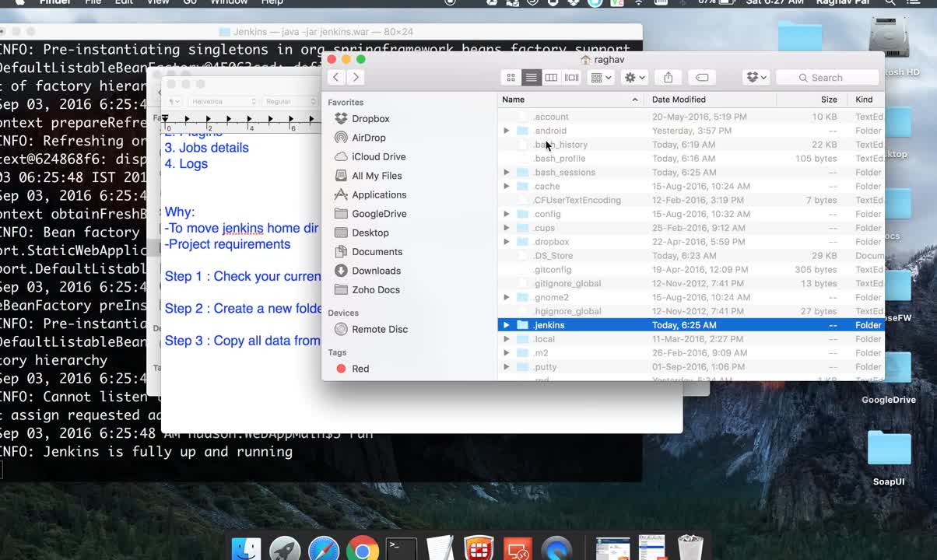Image resolution: width=937 pixels, height=560 pixels.
Task: Expand the .putty folder
Action: [507, 367]
